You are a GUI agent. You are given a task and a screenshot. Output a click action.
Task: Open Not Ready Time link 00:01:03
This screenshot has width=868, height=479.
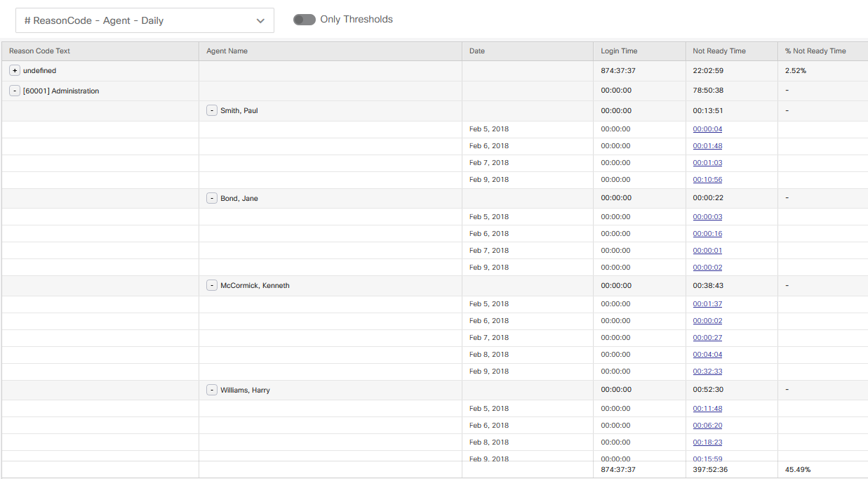(707, 163)
